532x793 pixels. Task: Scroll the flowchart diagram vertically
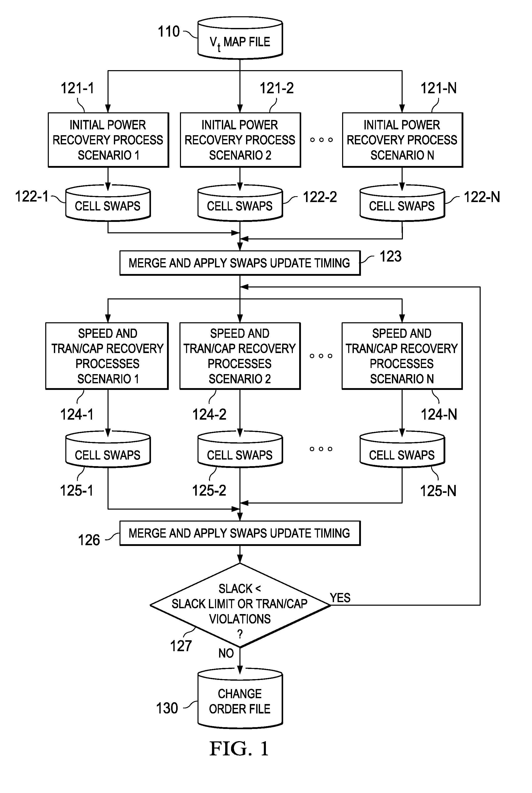(x=266, y=396)
